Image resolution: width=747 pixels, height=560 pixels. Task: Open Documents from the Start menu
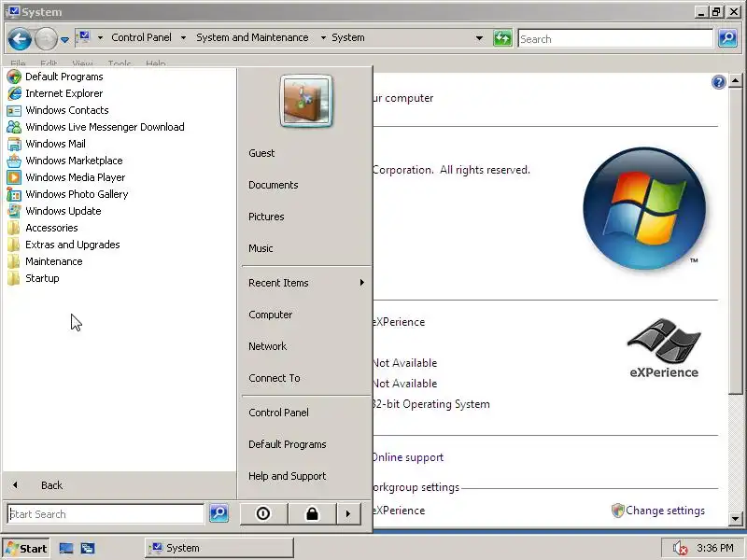(x=274, y=185)
